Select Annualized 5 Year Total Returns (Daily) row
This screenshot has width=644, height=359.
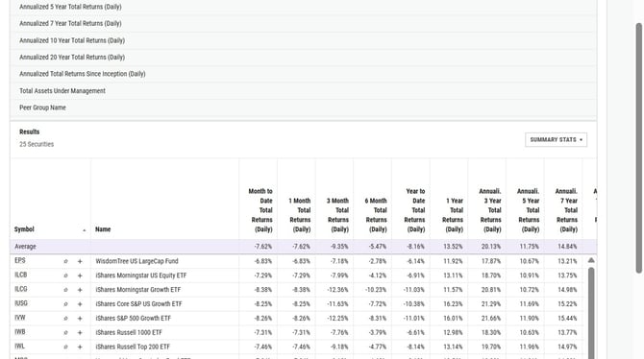point(303,7)
